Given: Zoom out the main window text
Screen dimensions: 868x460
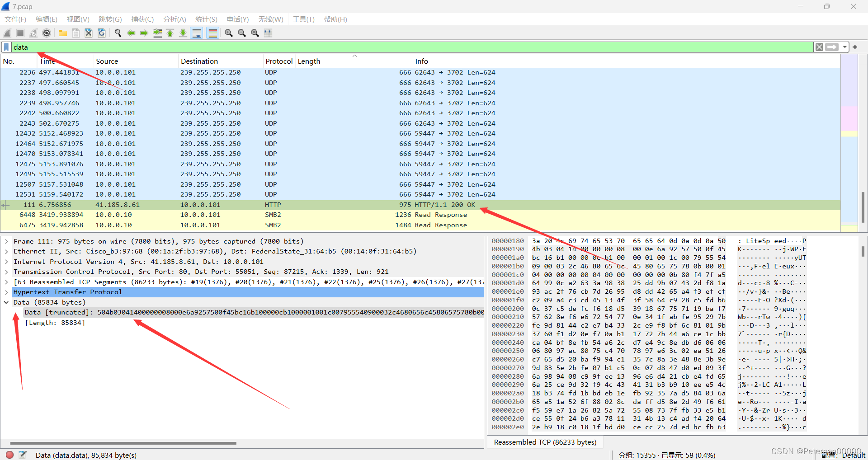Looking at the screenshot, I should coord(242,33).
